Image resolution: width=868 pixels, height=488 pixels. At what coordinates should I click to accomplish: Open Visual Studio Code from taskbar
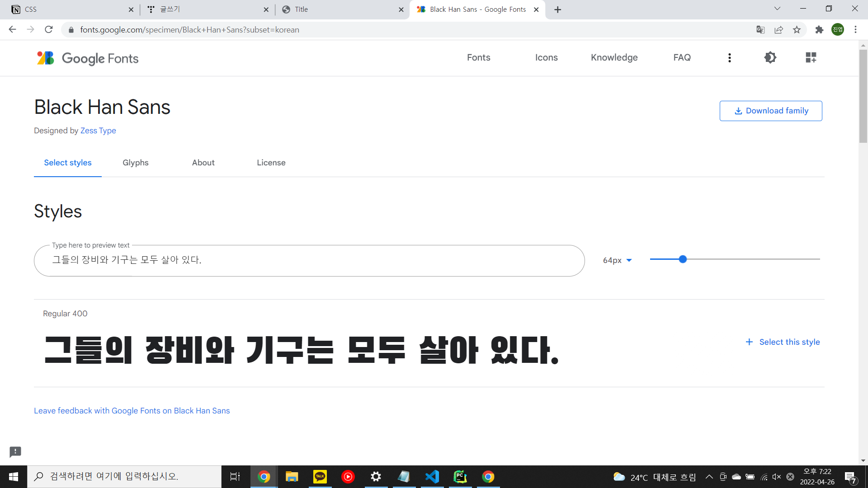[x=432, y=477]
